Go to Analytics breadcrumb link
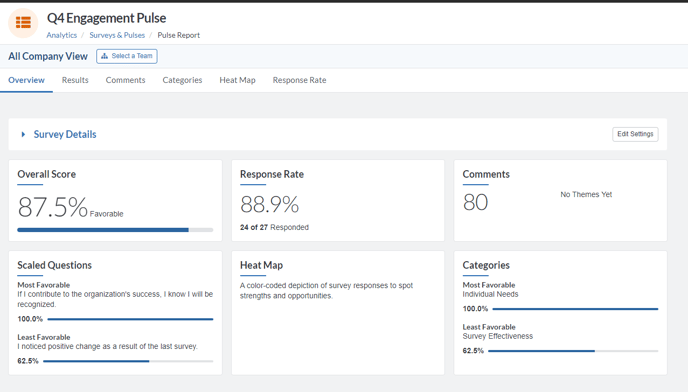688x392 pixels. point(61,35)
